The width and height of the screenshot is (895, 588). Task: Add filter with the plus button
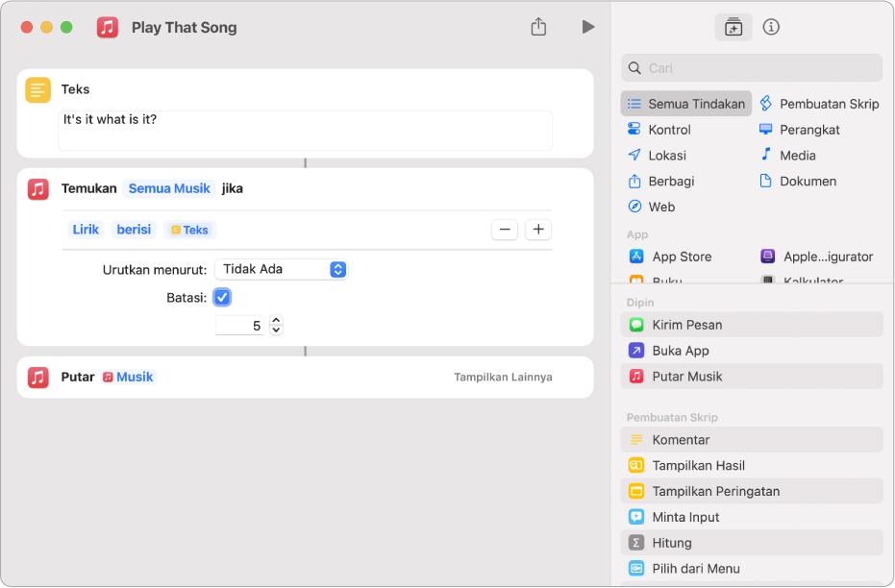(x=538, y=230)
